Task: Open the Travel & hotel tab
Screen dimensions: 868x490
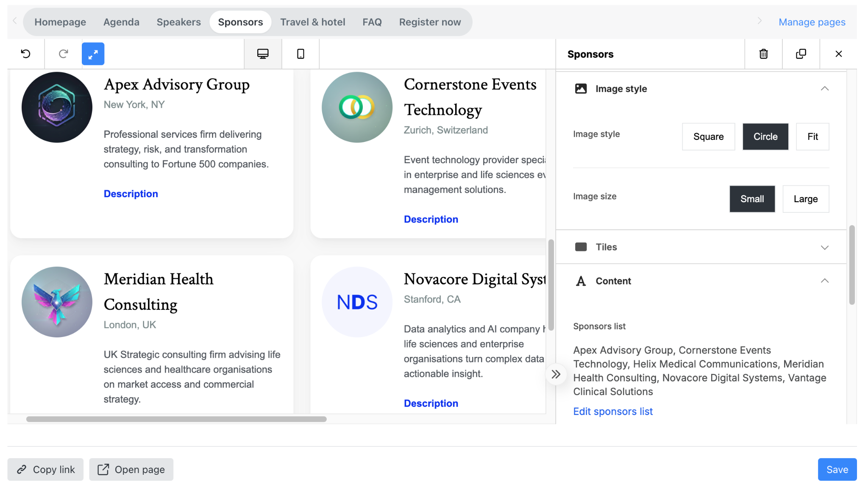Action: coord(312,22)
